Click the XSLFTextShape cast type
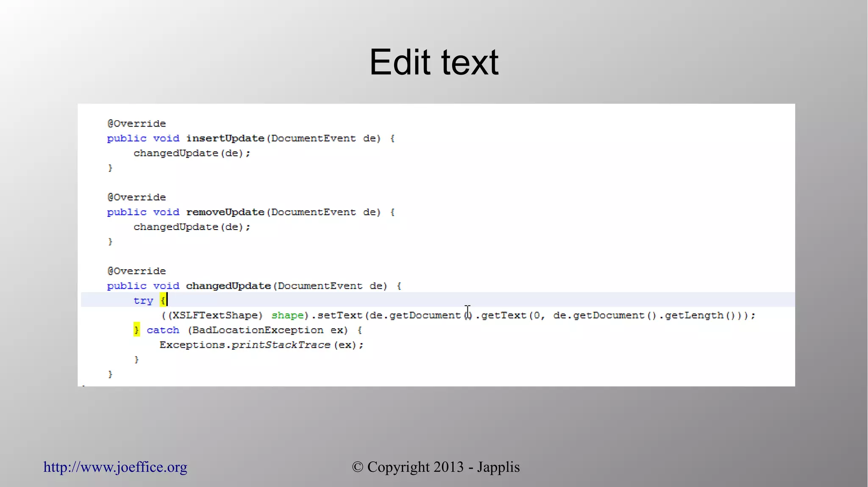This screenshot has width=868, height=487. pyautogui.click(x=215, y=315)
